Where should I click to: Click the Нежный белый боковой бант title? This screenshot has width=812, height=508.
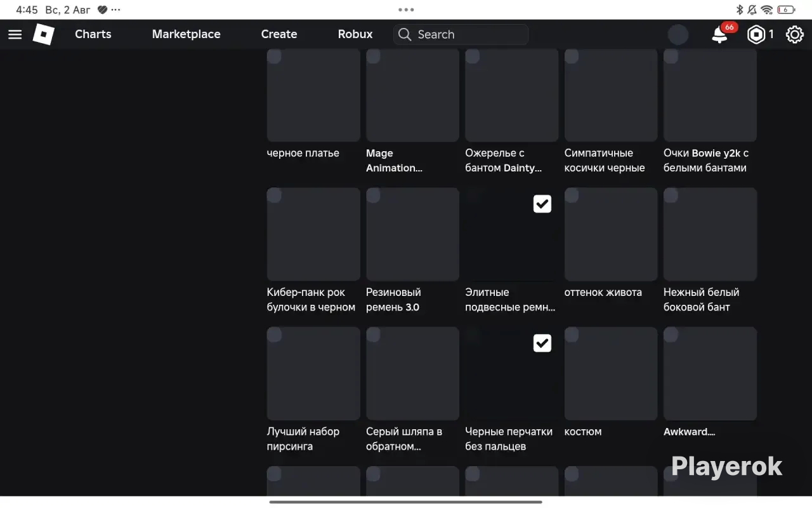pos(702,300)
